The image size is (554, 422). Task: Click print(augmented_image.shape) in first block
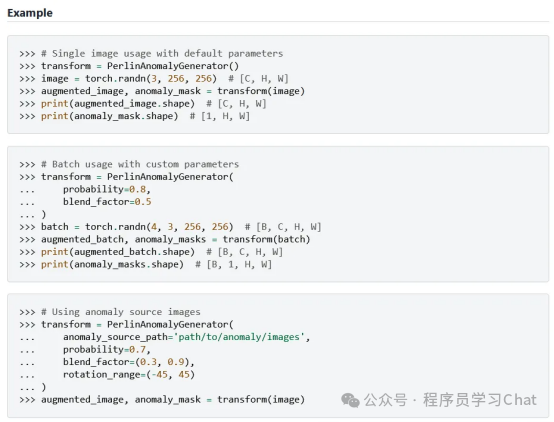118,104
